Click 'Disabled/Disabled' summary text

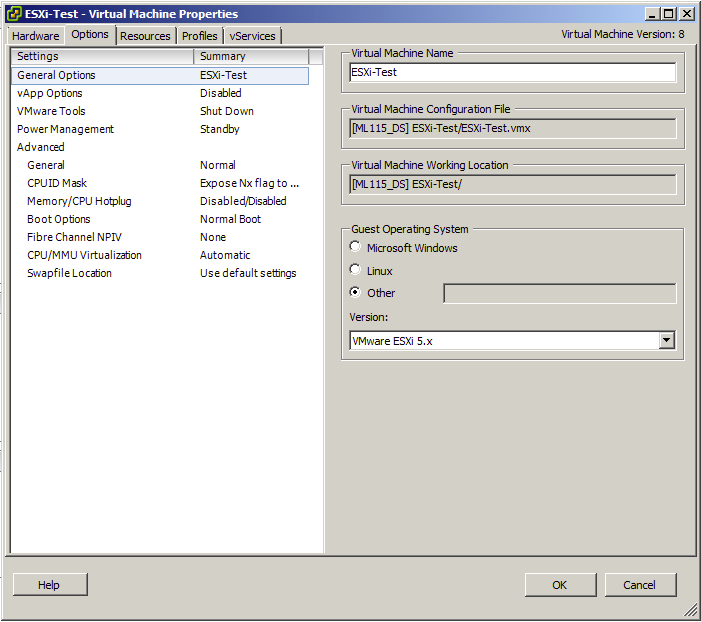pyautogui.click(x=243, y=201)
